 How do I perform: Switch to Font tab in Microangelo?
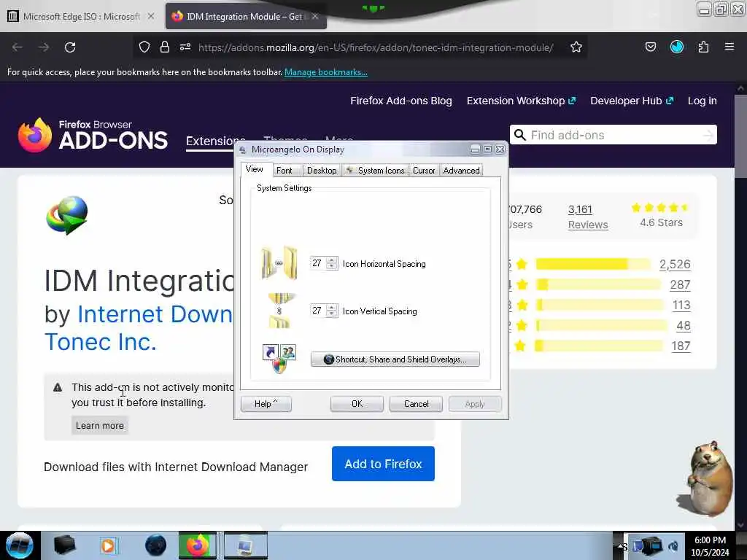tap(285, 171)
